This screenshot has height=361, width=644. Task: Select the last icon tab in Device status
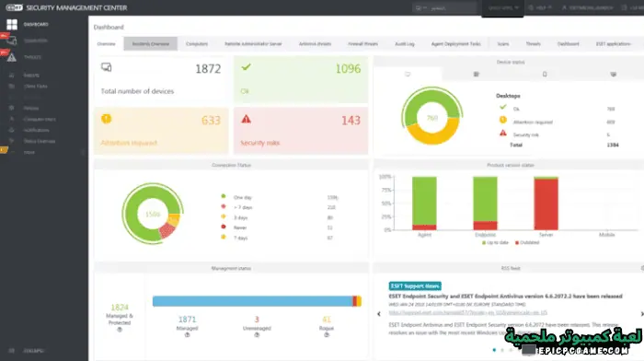click(614, 75)
